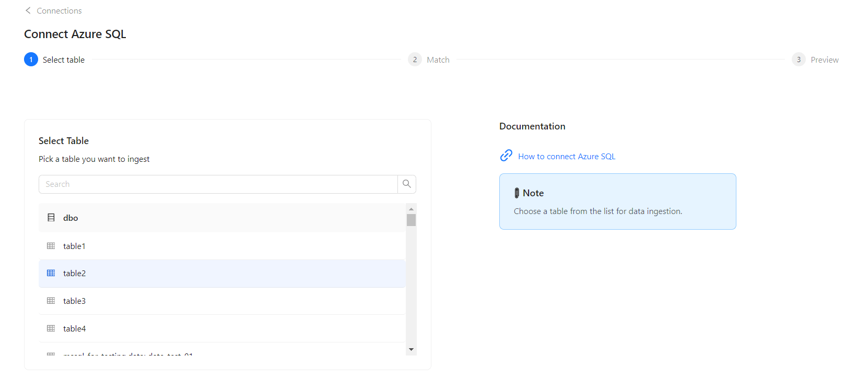Click the step 2 number circle

click(x=415, y=60)
